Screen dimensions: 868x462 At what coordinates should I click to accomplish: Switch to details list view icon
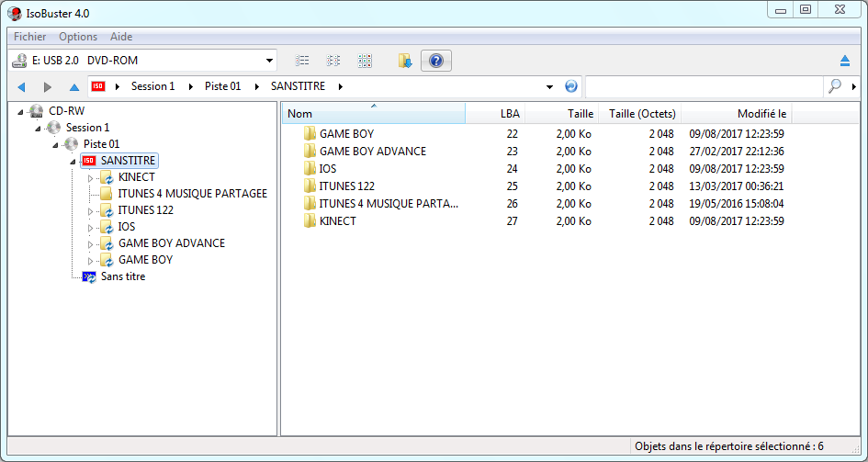point(302,61)
